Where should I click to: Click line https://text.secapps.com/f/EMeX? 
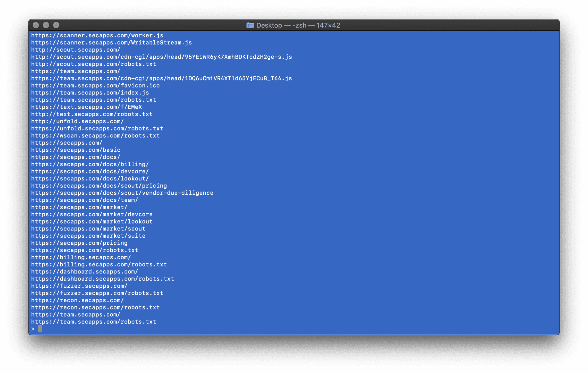click(86, 107)
